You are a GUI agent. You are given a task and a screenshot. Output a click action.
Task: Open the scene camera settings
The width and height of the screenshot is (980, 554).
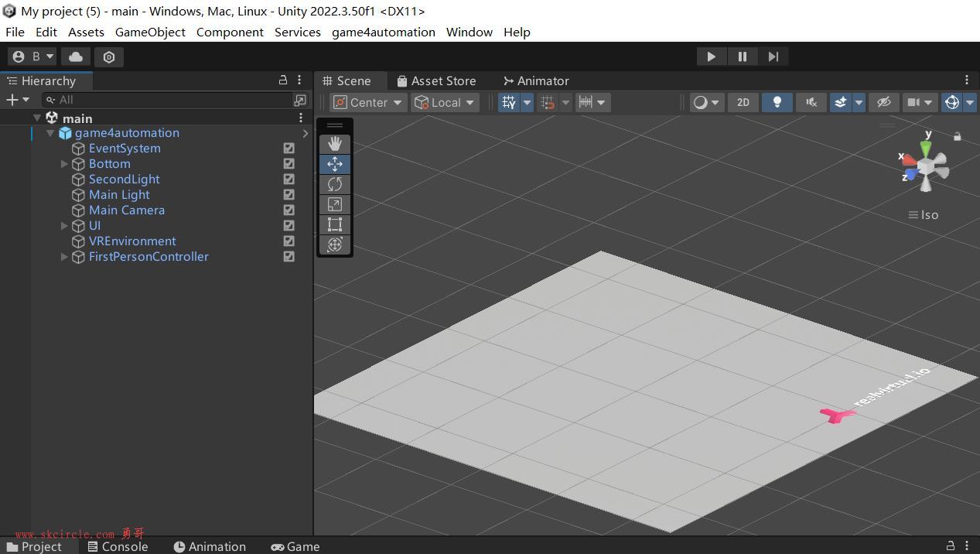coord(920,102)
